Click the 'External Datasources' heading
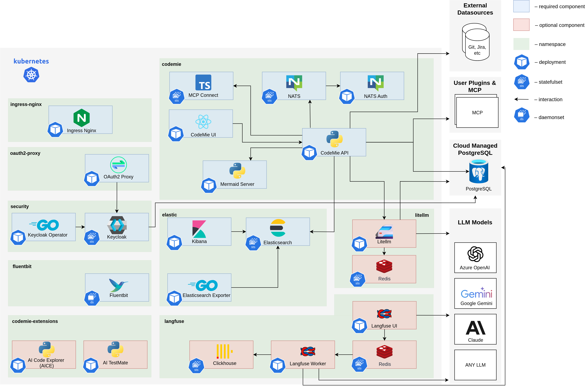Viewport: 588px width, 389px height. point(475,9)
